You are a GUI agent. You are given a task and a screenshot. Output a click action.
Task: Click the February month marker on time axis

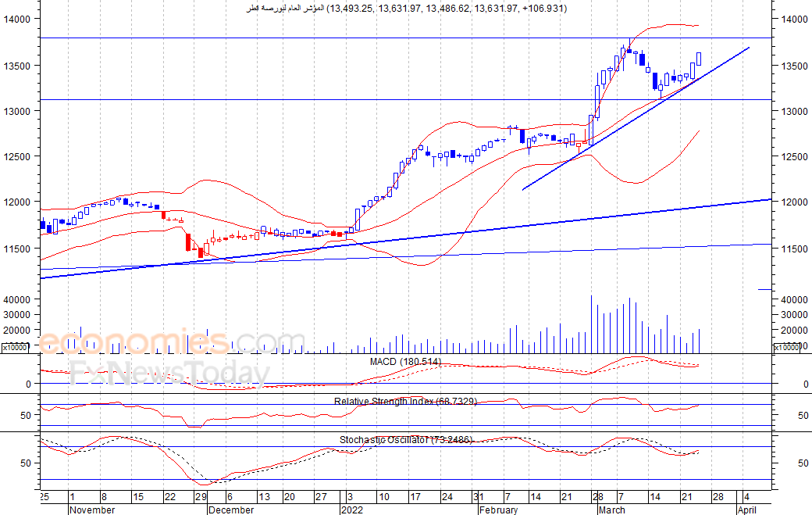click(x=498, y=510)
